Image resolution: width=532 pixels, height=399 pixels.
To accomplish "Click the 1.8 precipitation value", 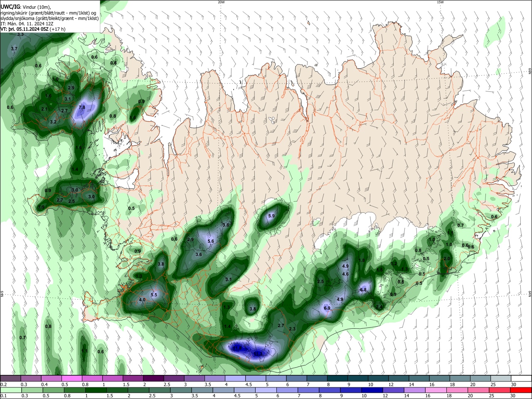I will tap(362, 260).
